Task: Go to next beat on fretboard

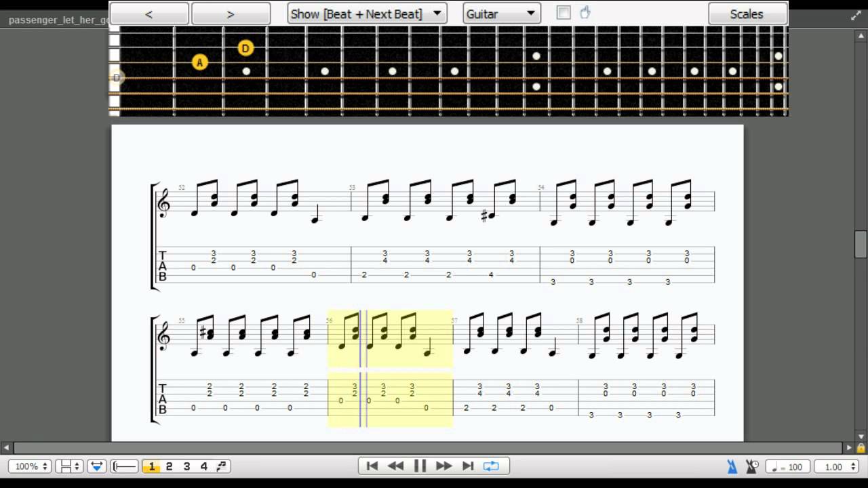Action: [x=231, y=14]
